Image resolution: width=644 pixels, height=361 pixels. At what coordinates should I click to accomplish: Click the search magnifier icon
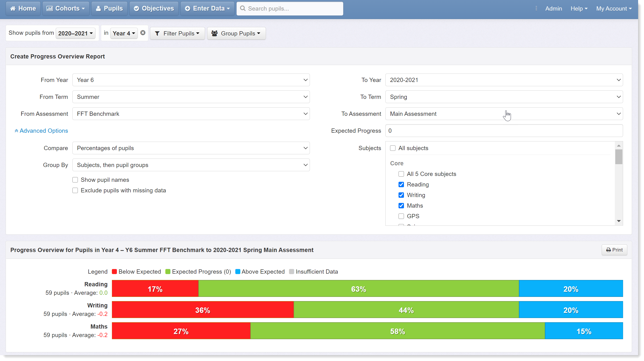242,8
